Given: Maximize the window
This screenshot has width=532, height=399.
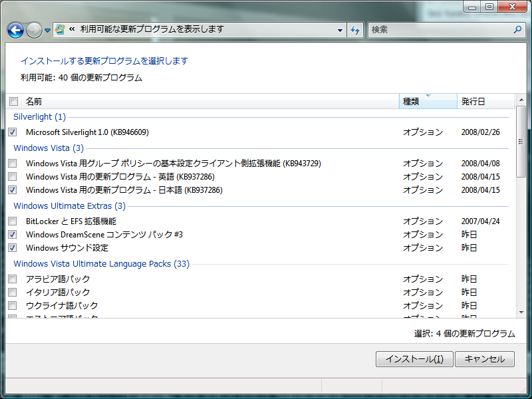Looking at the screenshot, I should (x=489, y=7).
